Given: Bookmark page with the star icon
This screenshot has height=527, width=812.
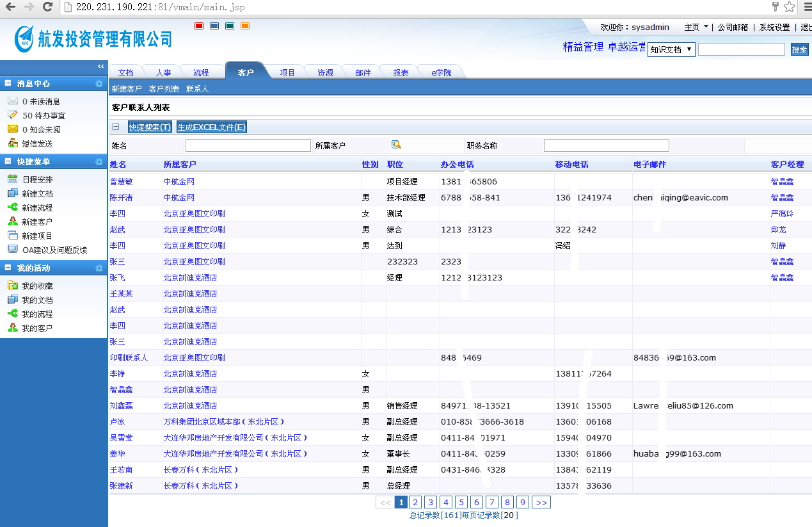Looking at the screenshot, I should click(x=790, y=7).
